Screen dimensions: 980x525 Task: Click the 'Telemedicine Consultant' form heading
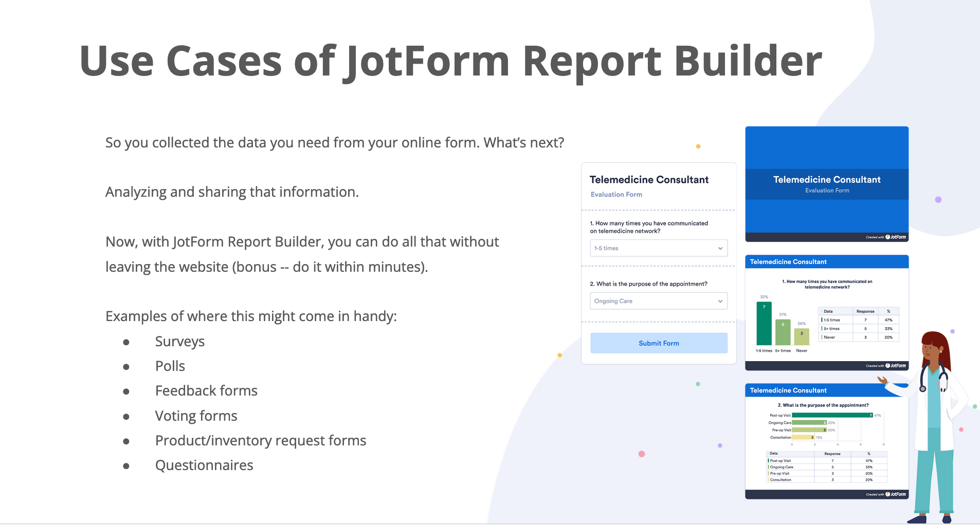click(649, 180)
